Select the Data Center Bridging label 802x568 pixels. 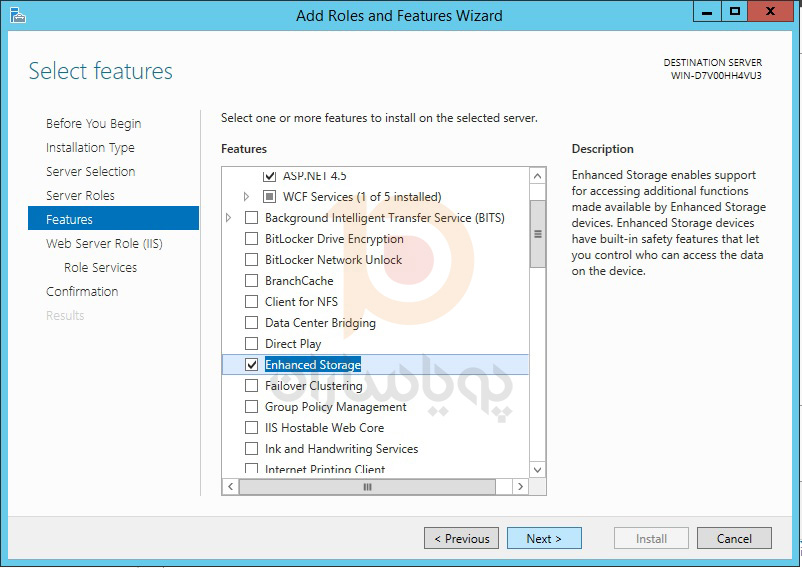tap(320, 323)
